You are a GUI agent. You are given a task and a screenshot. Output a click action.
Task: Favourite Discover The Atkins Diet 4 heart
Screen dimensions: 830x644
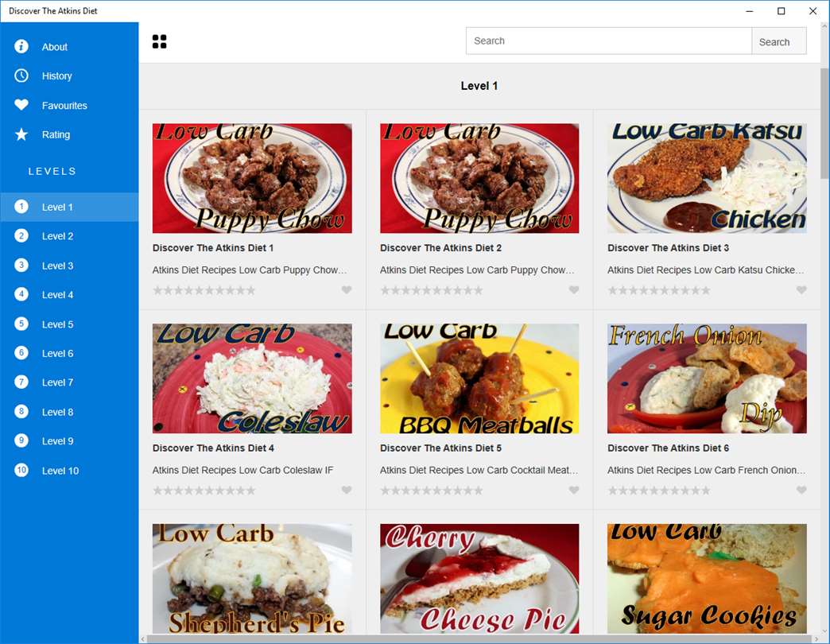346,490
